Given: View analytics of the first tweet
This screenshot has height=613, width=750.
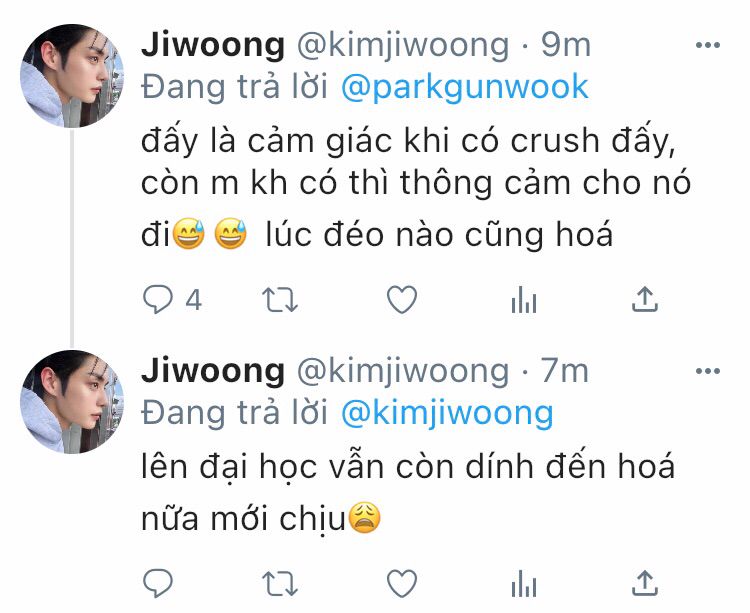Looking at the screenshot, I should click(x=524, y=300).
